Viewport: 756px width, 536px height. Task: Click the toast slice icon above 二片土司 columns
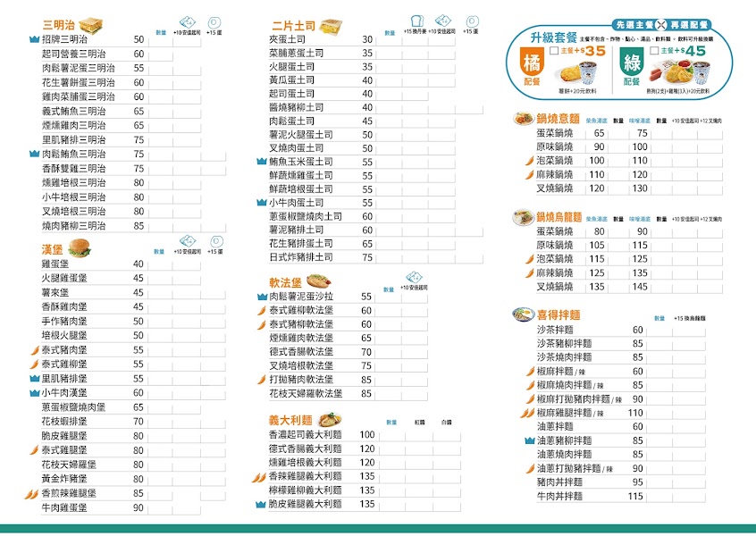tap(416, 21)
